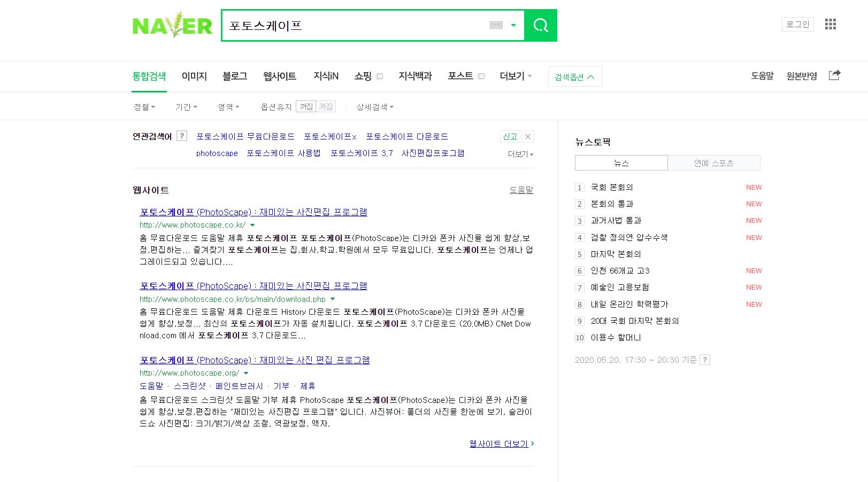Click the 제휴 sublink
The width and height of the screenshot is (868, 482).
point(308,386)
